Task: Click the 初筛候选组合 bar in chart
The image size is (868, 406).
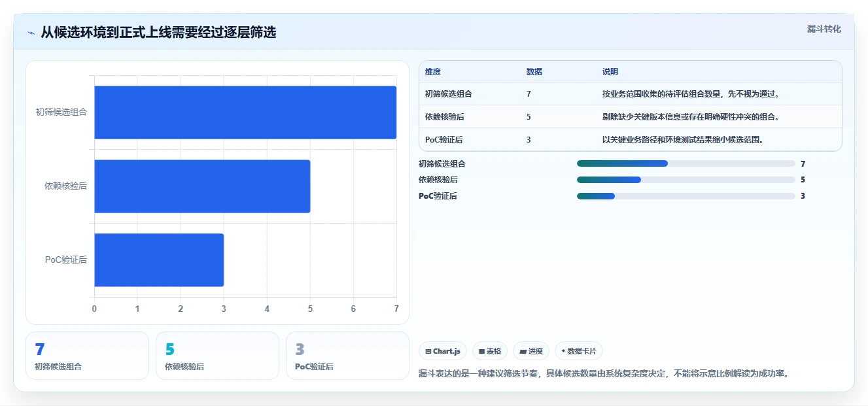Action: pos(245,112)
